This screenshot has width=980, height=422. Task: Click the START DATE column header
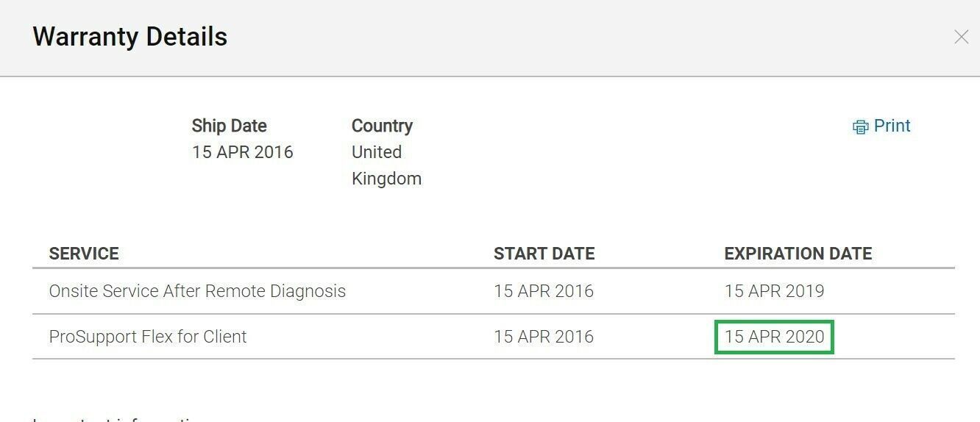(544, 254)
